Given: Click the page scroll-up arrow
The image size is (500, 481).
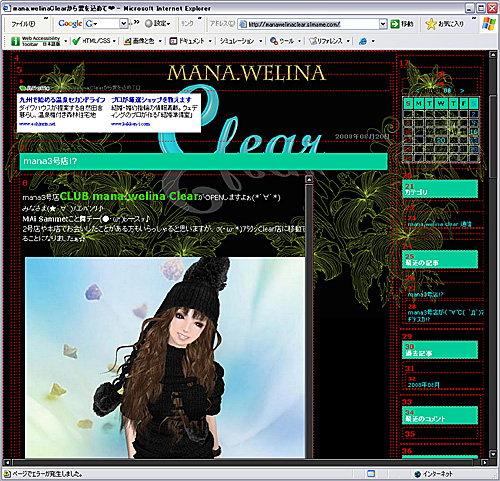Looking at the screenshot, I should [x=493, y=55].
